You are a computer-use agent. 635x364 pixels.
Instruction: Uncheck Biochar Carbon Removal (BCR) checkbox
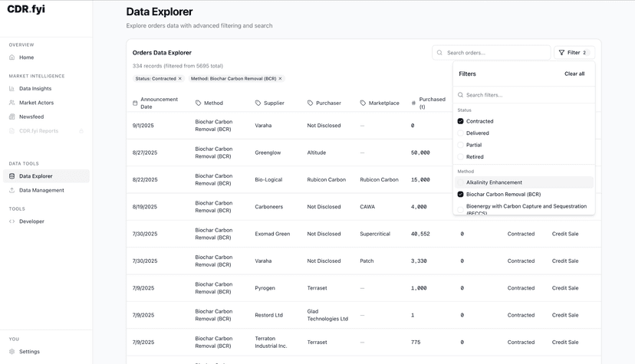pyautogui.click(x=460, y=195)
